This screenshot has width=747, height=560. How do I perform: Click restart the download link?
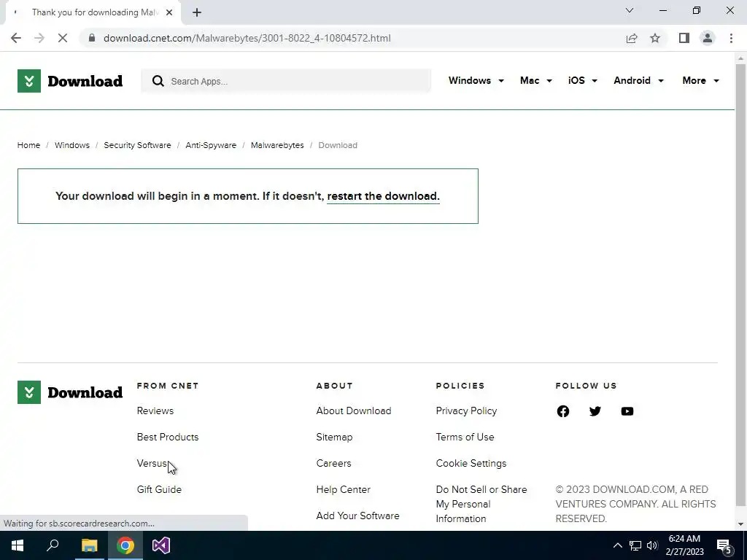coord(383,196)
